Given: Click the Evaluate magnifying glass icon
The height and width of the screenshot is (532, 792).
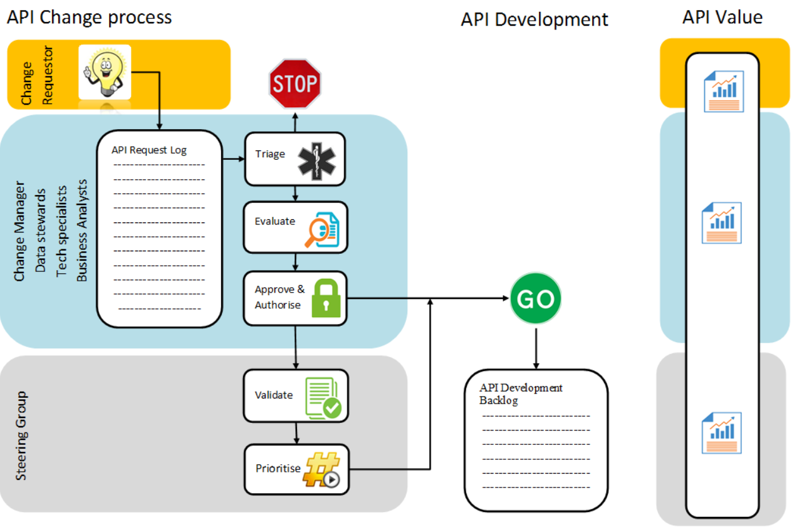Looking at the screenshot, I should [x=322, y=228].
